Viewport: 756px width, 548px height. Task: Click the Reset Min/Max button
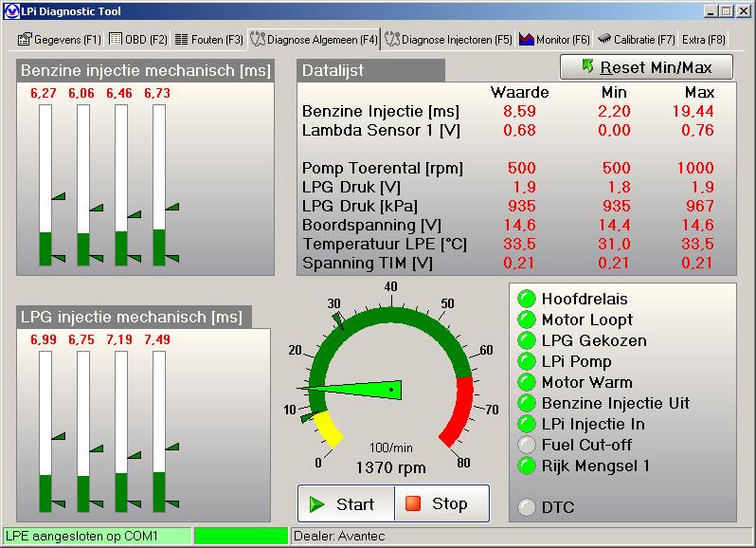click(x=646, y=67)
